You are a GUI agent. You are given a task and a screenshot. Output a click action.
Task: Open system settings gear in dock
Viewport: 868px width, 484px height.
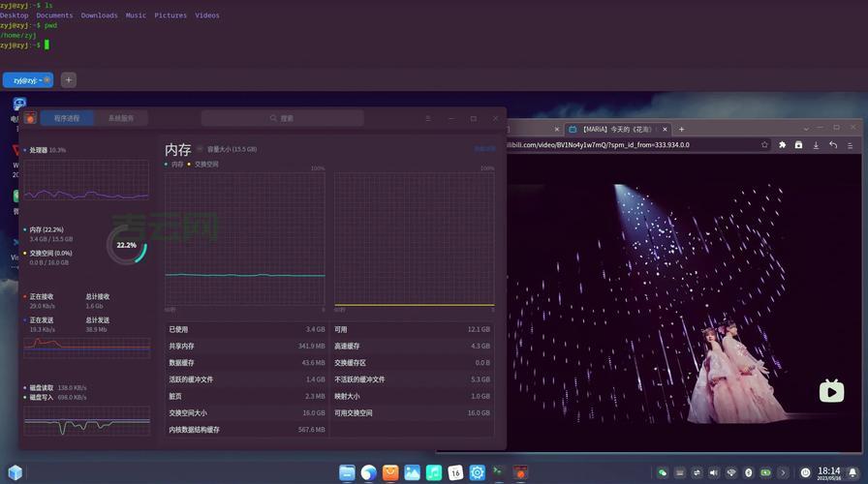point(477,472)
